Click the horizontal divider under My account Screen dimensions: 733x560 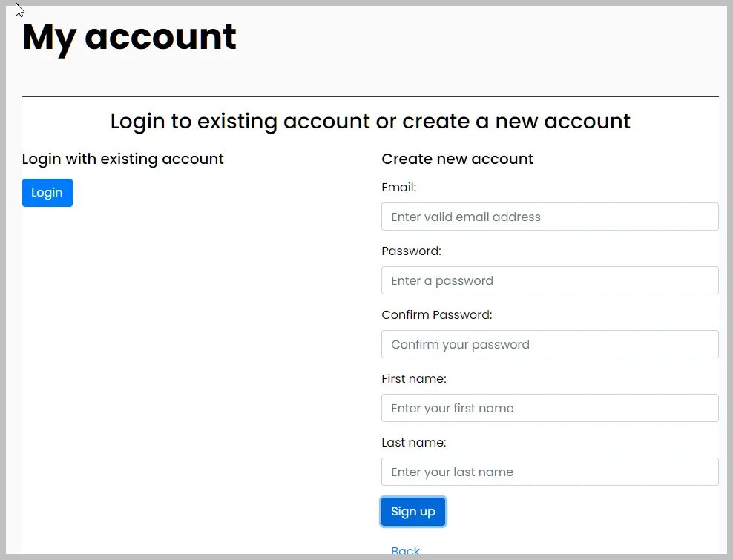pyautogui.click(x=370, y=96)
